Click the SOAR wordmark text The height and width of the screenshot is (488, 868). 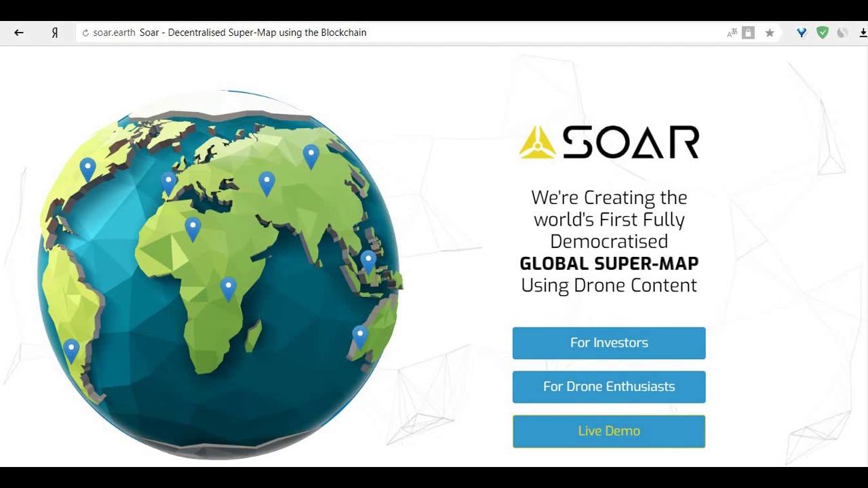pyautogui.click(x=631, y=142)
